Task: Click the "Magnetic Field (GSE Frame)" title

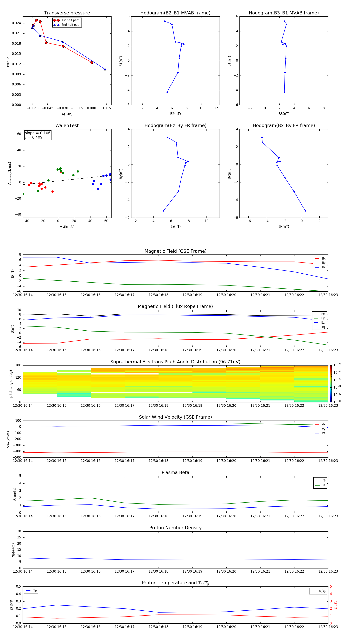Action: [175, 251]
